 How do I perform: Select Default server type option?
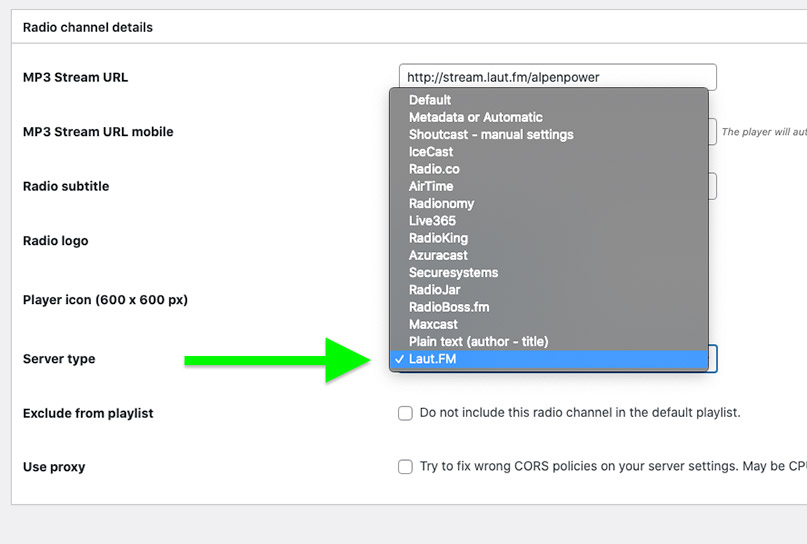[x=430, y=100]
